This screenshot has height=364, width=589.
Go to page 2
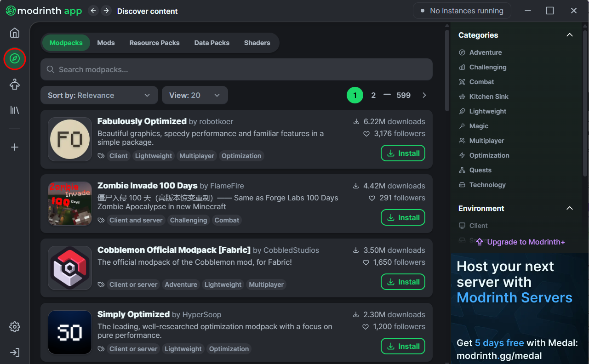373,95
